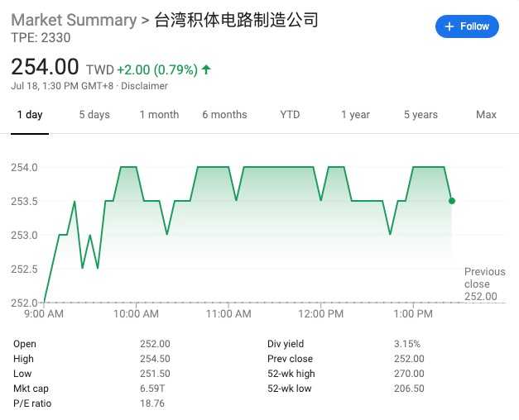The image size is (519, 420).
Task: Click the Jul 18, 1:30 PM timestamp
Action: [x=62, y=86]
